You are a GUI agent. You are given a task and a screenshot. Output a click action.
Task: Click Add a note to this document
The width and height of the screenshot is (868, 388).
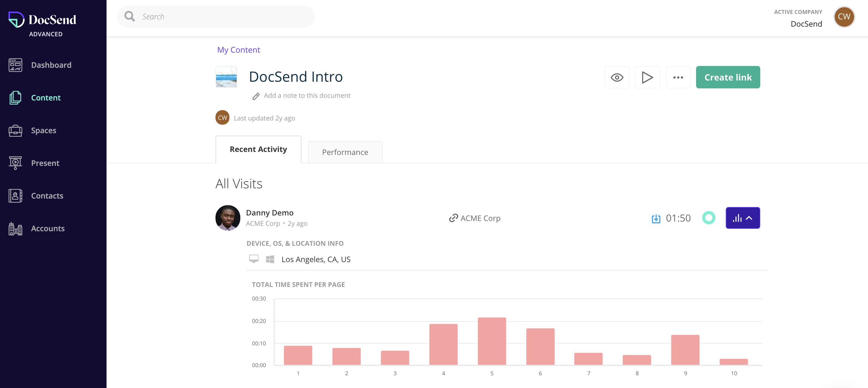click(x=307, y=95)
